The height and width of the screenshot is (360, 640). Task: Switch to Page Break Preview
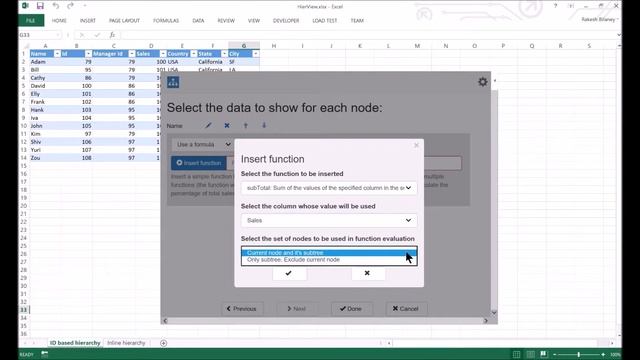[543, 354]
